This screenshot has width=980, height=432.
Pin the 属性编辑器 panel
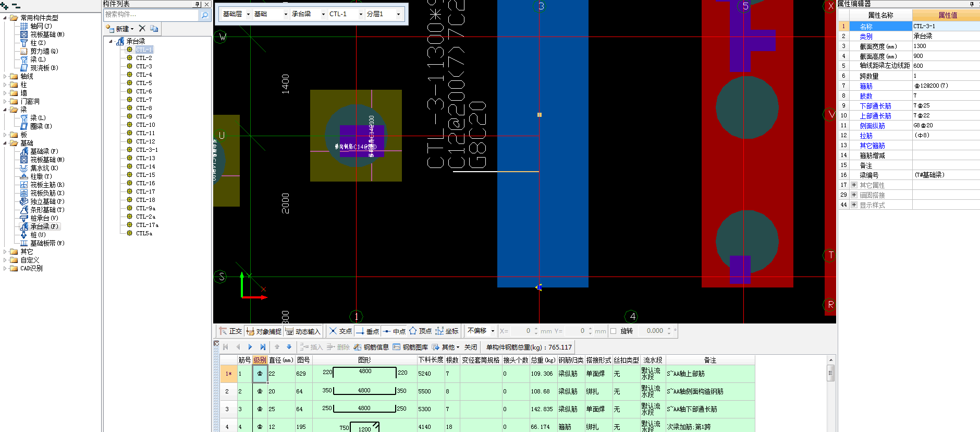(972, 4)
